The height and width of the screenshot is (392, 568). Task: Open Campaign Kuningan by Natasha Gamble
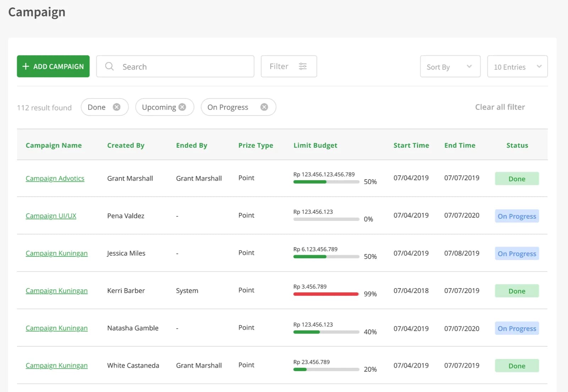pos(56,328)
